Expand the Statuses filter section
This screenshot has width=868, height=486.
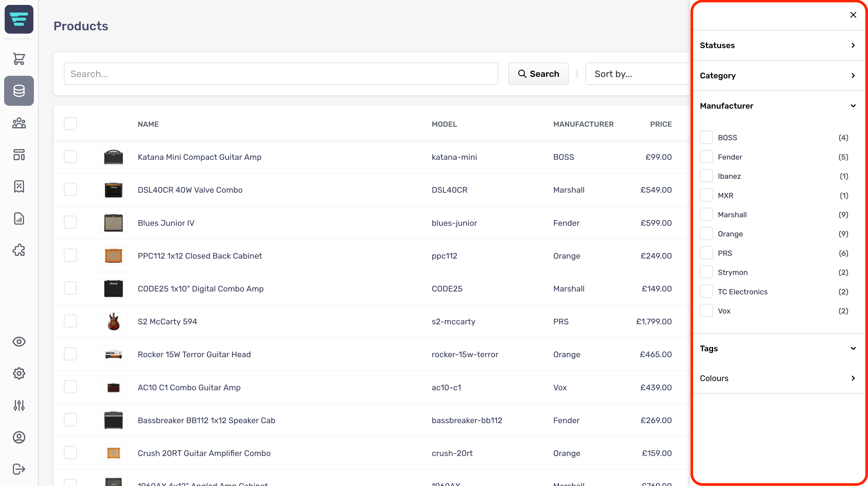click(778, 45)
